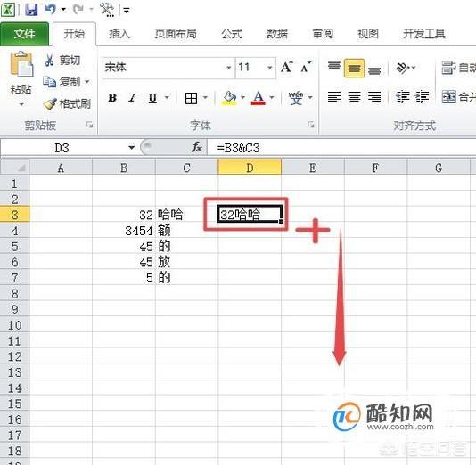Open the Name Box dropdown arrow
The image size is (476, 465).
pos(131,148)
